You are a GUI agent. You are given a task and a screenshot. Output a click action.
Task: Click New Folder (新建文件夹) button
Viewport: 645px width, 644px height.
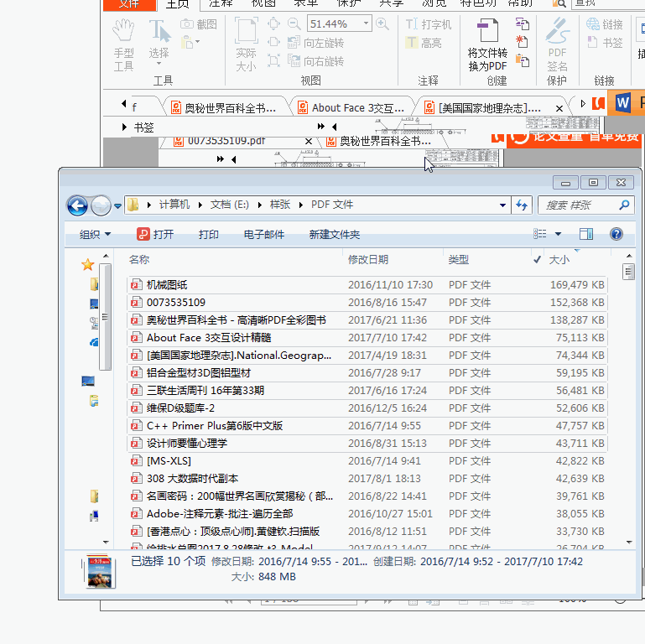334,235
